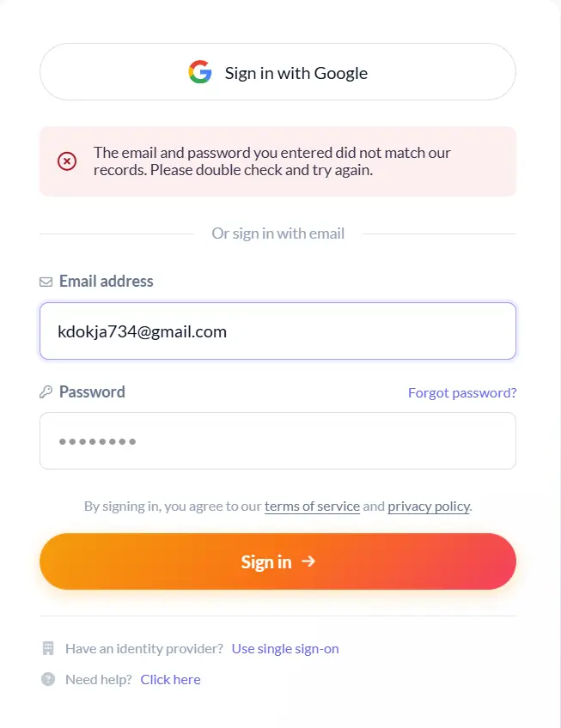Click the Google logo icon
The image size is (561, 728).
coord(200,72)
